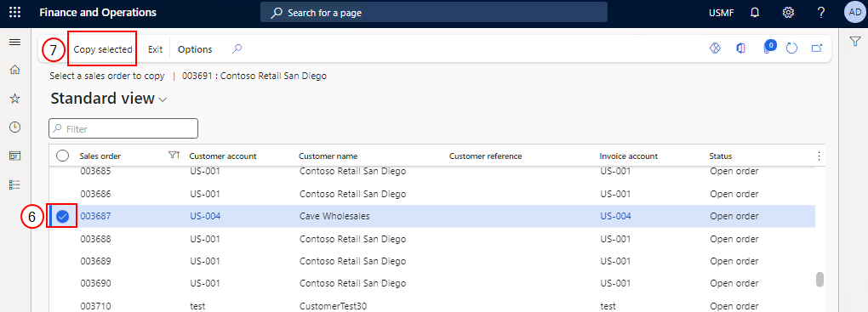The image size is (868, 312).
Task: Open invoice account link US-004
Action: coord(615,216)
